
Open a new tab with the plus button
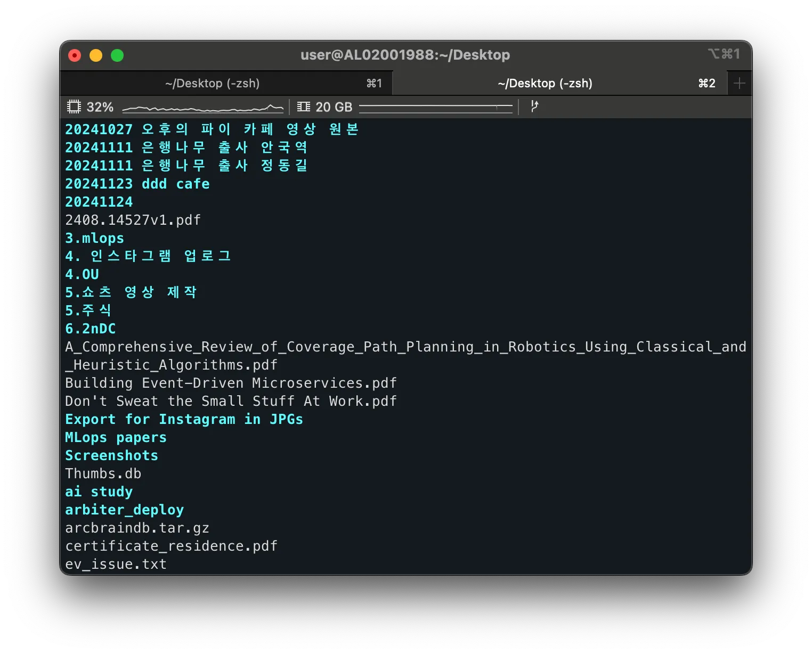click(x=739, y=83)
